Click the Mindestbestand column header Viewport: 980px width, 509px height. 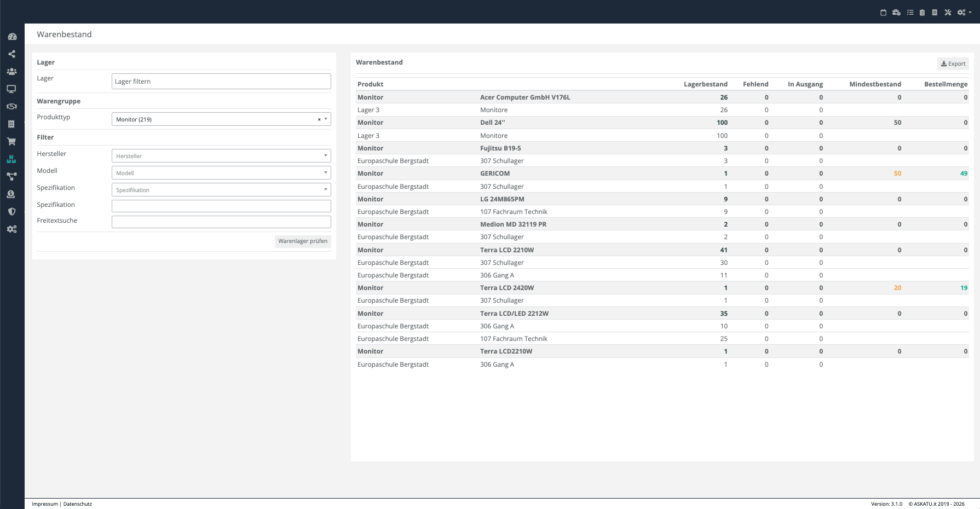click(875, 84)
